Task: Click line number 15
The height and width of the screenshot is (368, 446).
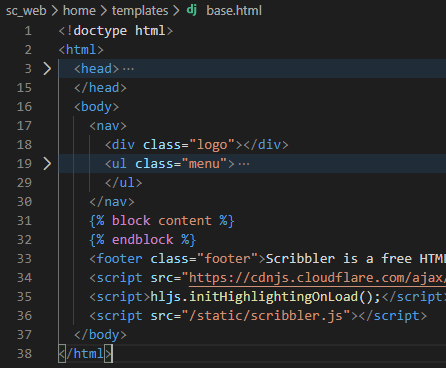Action: [x=24, y=88]
